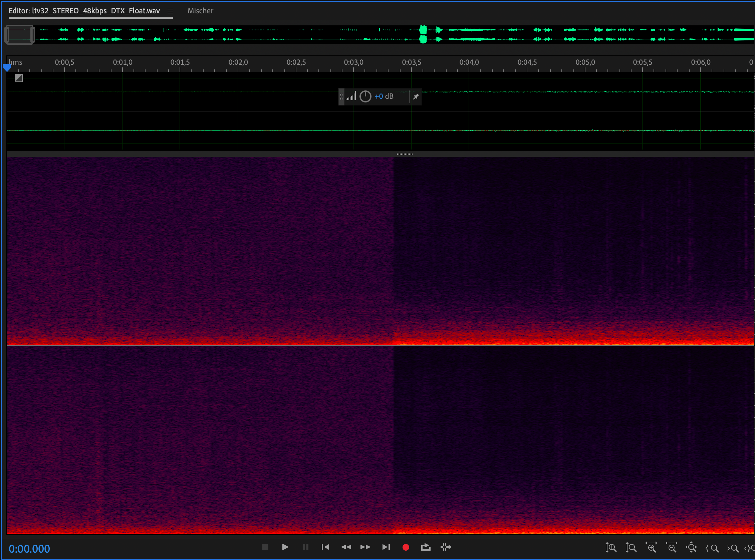Zoom out time icon
This screenshot has width=755, height=560.
coord(671,547)
